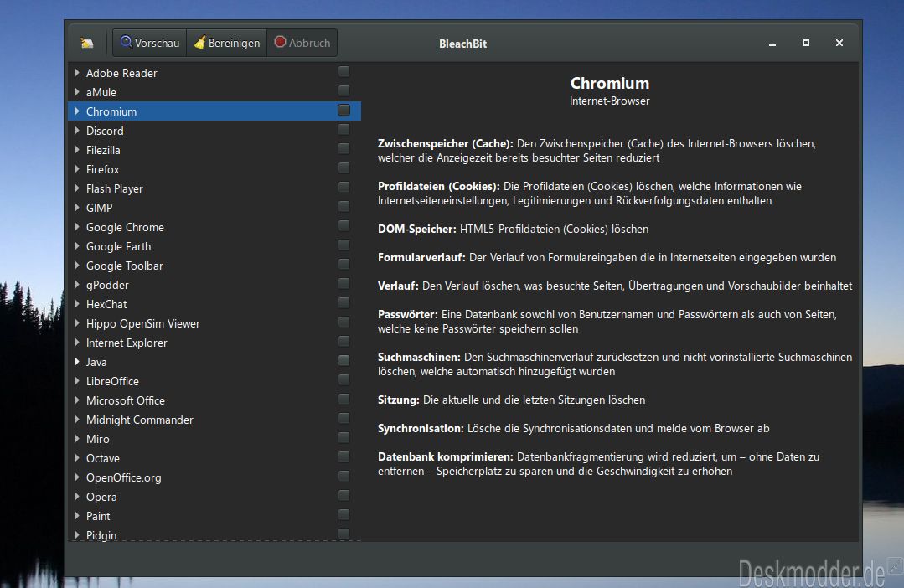Select the LibreOffice entry

coord(214,381)
